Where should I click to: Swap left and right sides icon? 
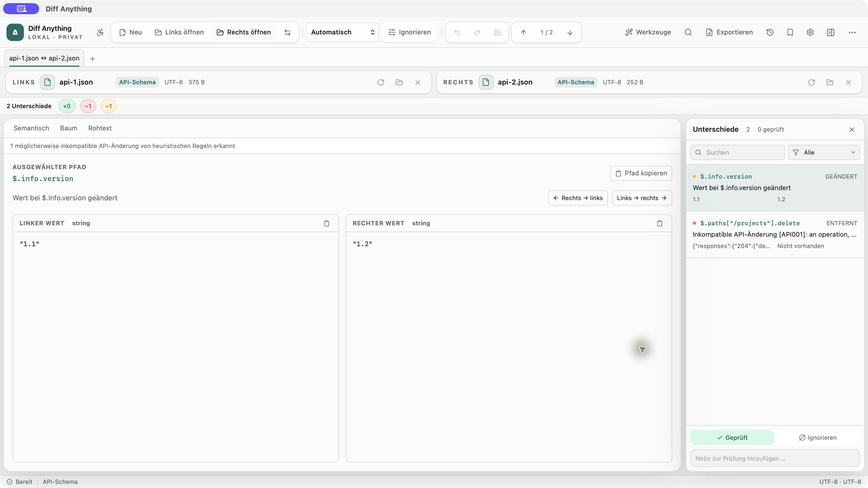point(288,32)
